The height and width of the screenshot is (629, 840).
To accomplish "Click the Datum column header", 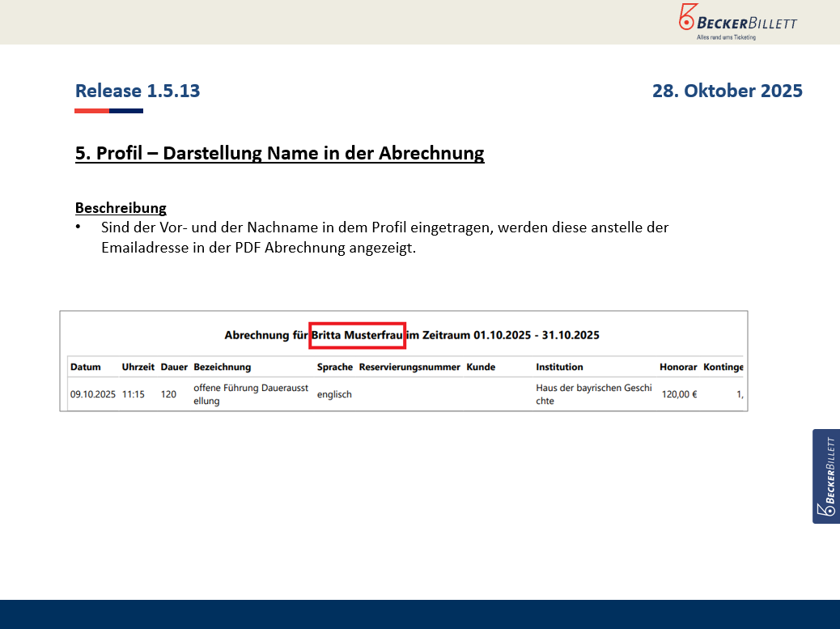I will 85,367.
